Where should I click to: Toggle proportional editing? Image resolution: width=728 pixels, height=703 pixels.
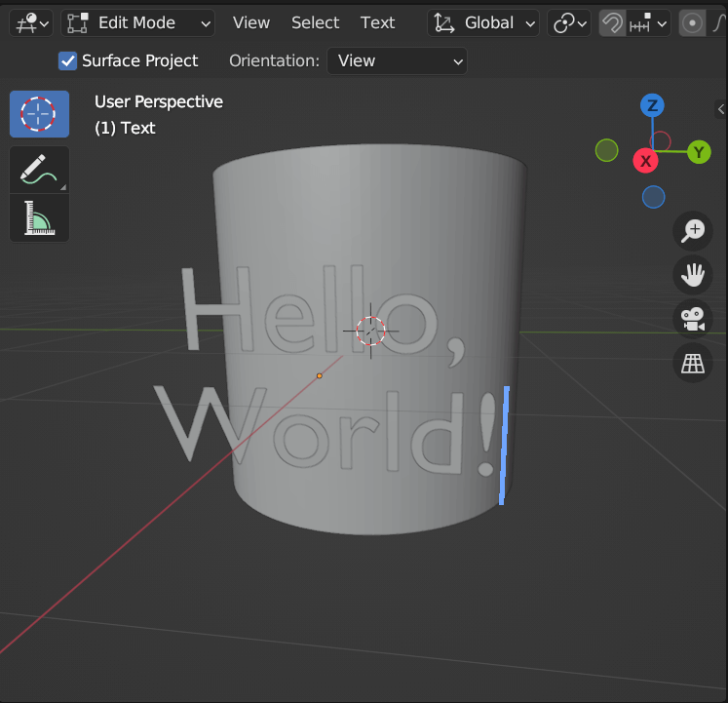click(x=692, y=22)
